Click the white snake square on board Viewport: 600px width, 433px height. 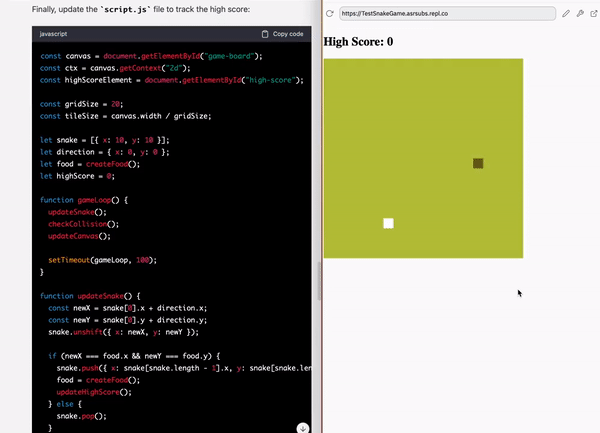coord(388,223)
